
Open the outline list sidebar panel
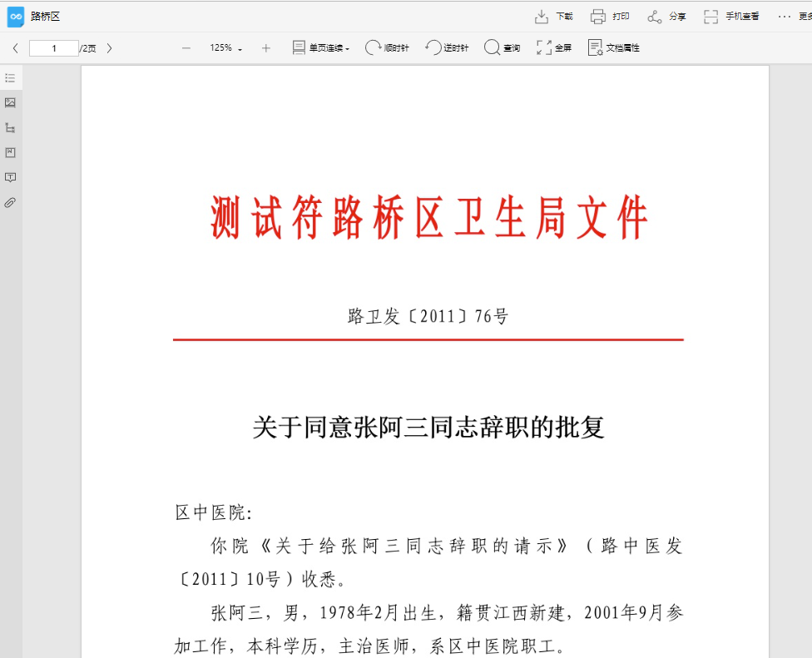click(x=10, y=78)
